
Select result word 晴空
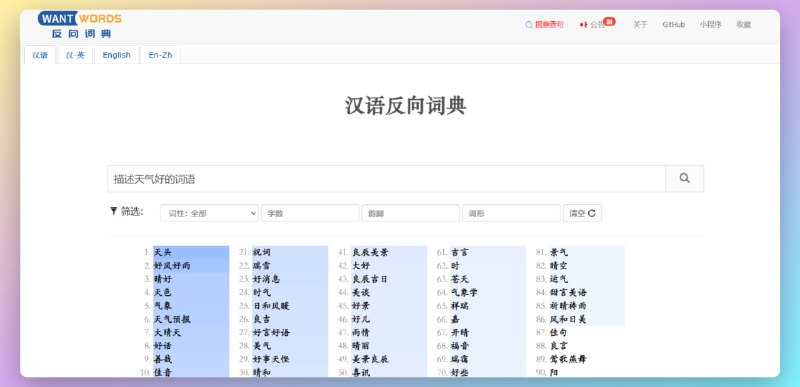click(559, 266)
